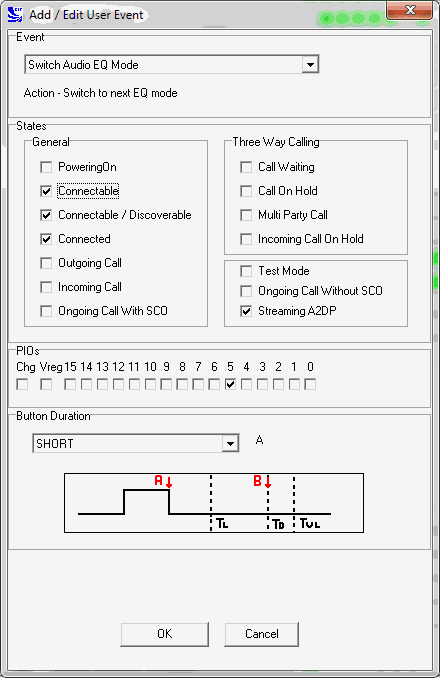Image resolution: width=440 pixels, height=678 pixels.
Task: Check Ongoing Call With SCO
Action: [46, 311]
